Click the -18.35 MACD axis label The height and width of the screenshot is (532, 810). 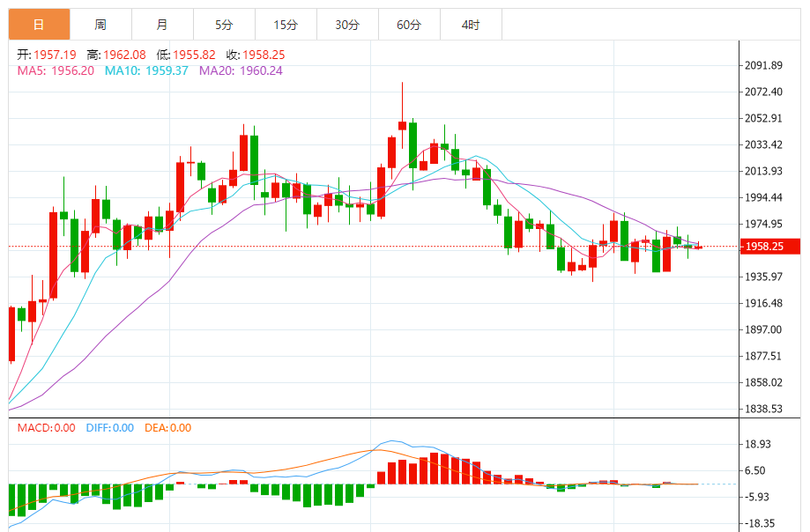tap(760, 523)
